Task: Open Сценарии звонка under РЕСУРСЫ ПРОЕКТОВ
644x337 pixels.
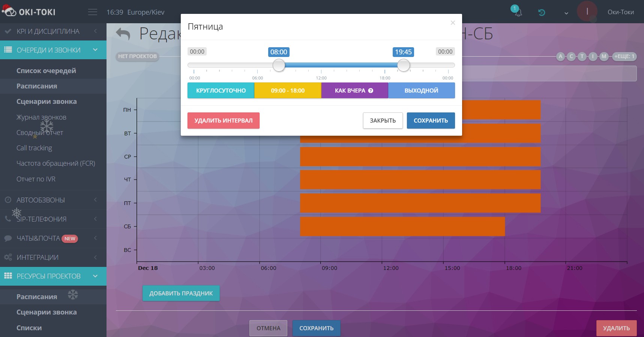Action: click(47, 312)
